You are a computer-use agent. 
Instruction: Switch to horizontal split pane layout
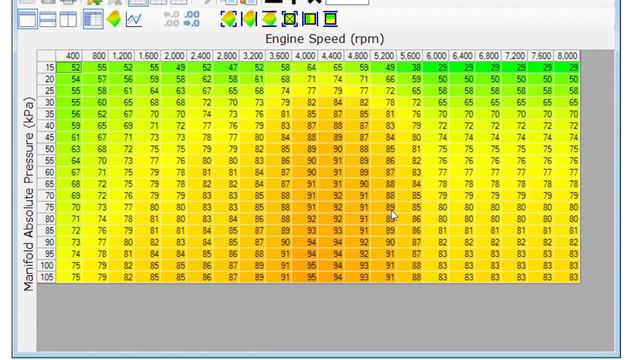48,19
